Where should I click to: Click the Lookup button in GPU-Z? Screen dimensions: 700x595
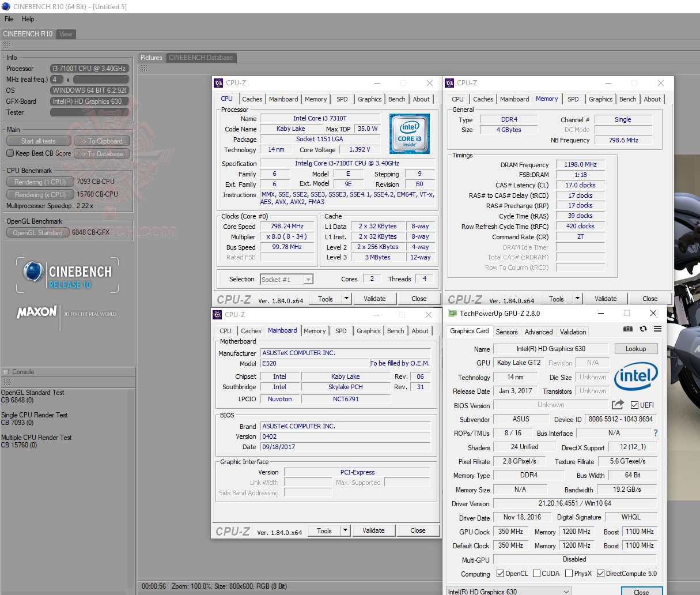[635, 349]
